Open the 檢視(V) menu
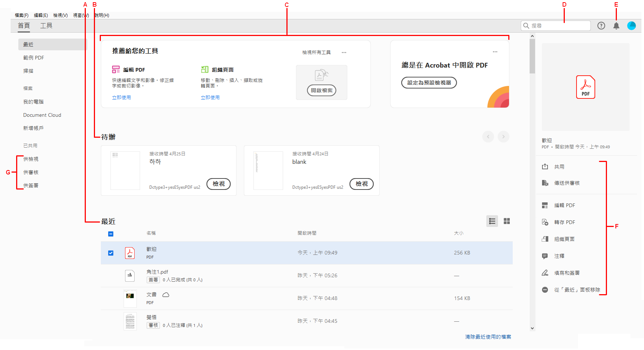The width and height of the screenshot is (644, 350). [61, 15]
